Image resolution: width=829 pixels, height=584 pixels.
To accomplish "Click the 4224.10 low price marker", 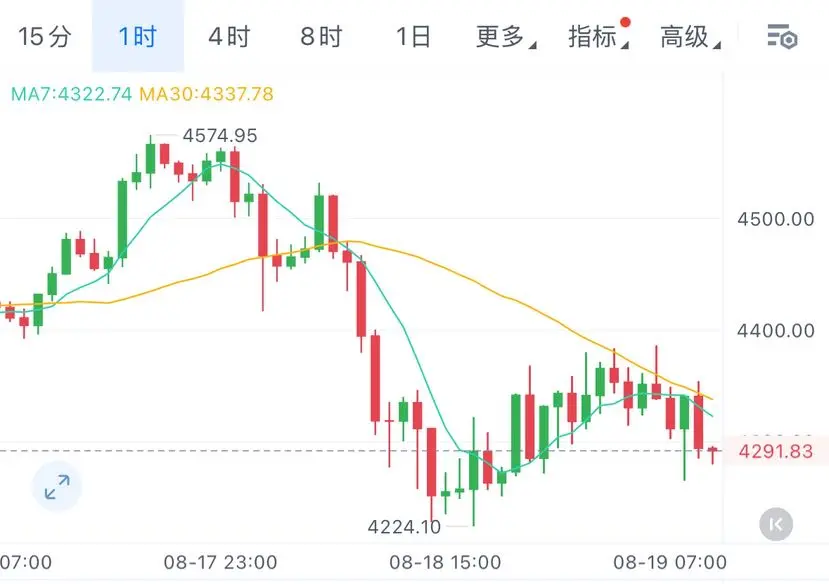I will click(x=404, y=527).
